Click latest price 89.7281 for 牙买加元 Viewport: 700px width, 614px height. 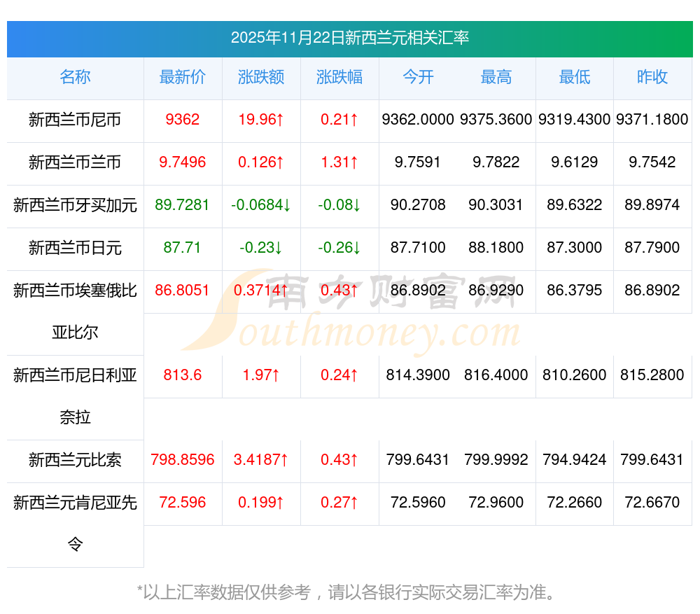click(183, 205)
